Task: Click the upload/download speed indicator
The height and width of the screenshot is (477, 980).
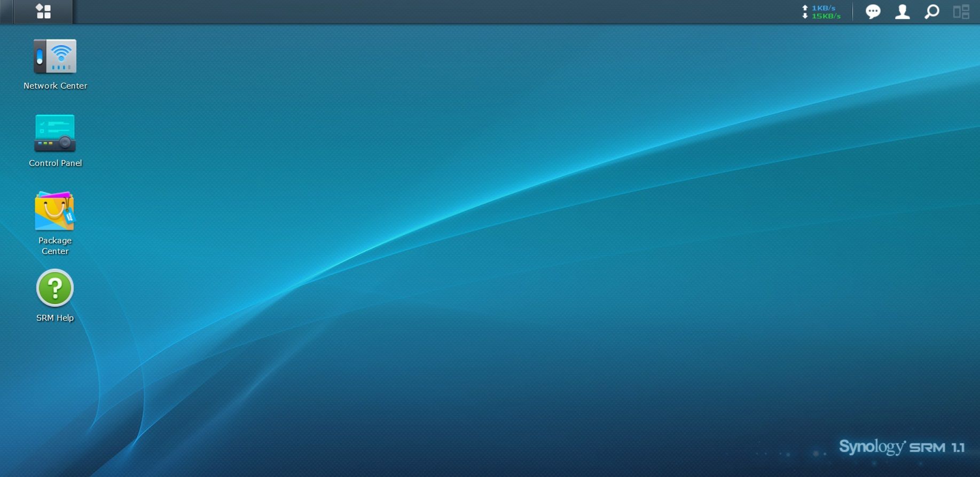Action: 821,12
